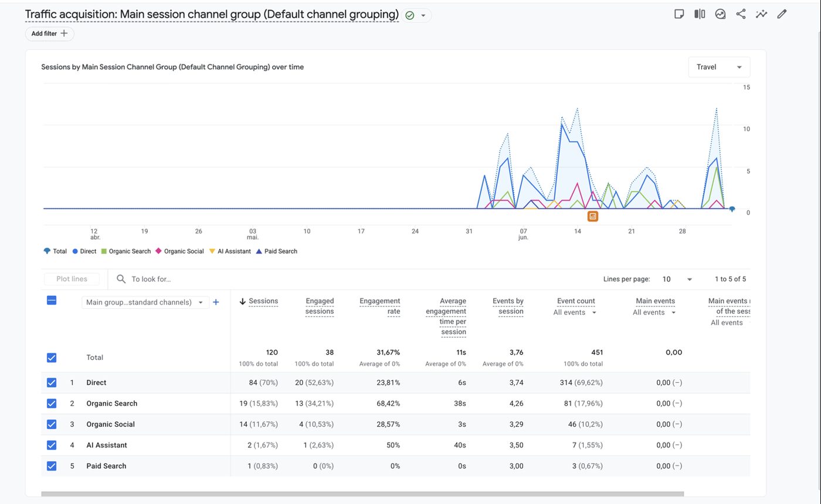The height and width of the screenshot is (504, 821).
Task: Sort by Events by session column
Action: (508, 306)
